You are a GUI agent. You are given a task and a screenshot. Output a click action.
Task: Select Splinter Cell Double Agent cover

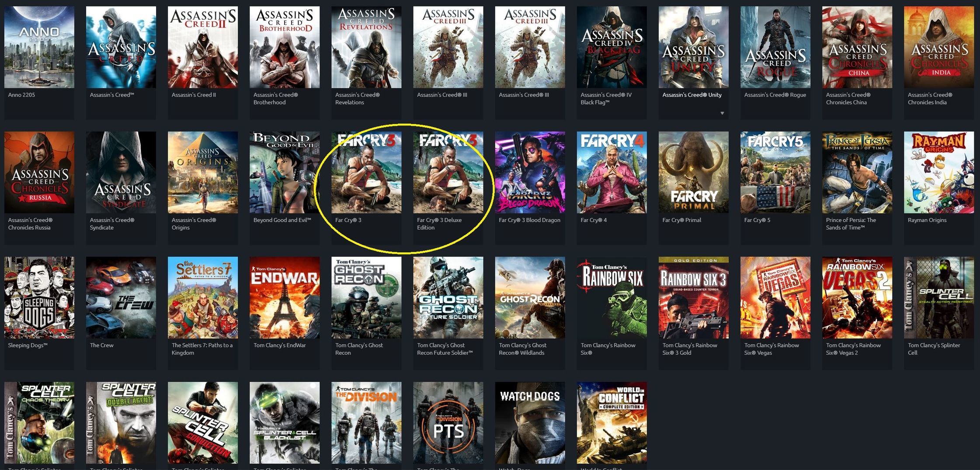pyautogui.click(x=121, y=423)
